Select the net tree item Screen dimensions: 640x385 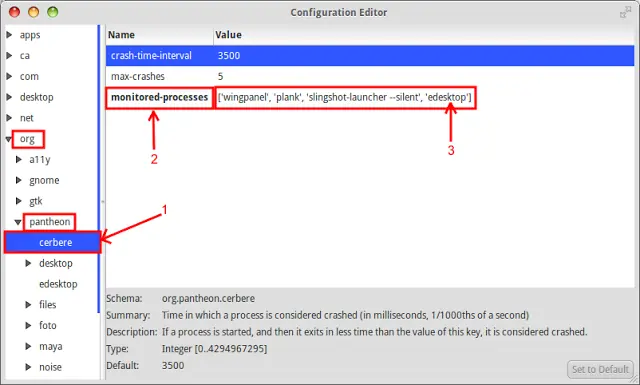[x=27, y=118]
